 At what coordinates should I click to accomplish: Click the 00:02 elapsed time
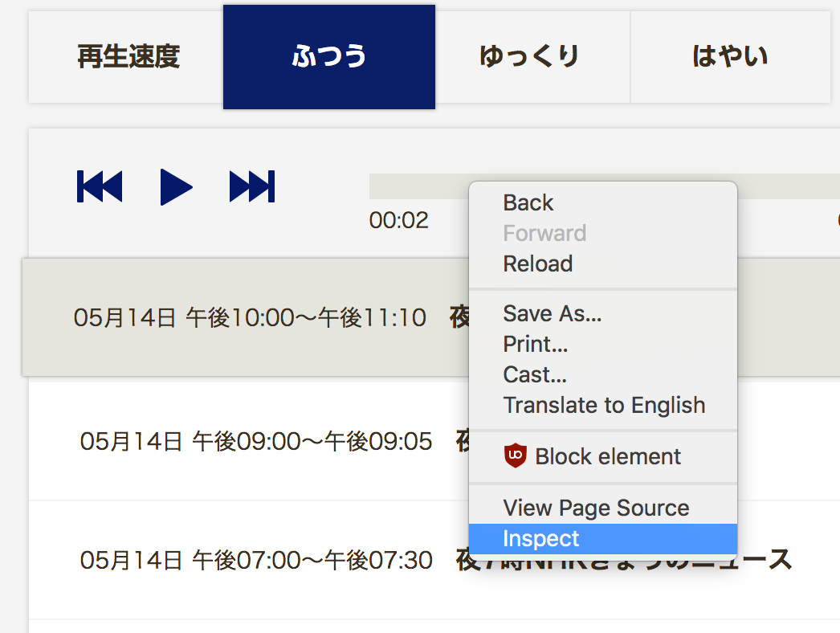[x=398, y=220]
